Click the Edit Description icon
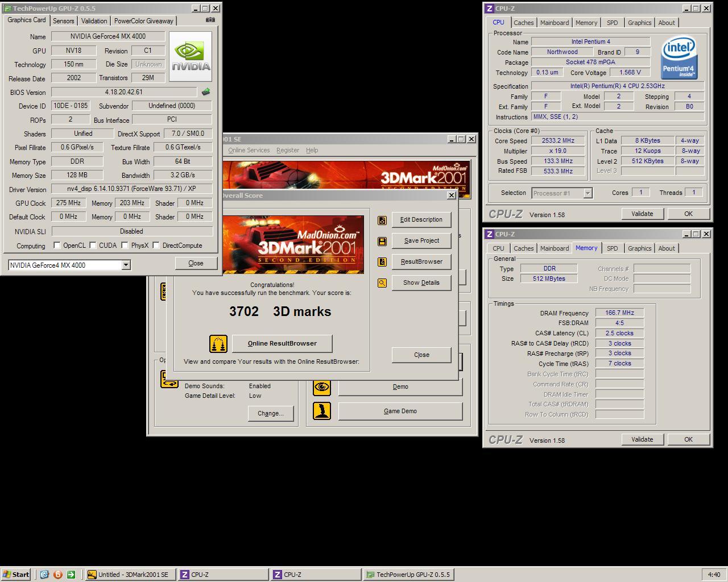Viewport: 728px width, 582px height. [x=382, y=220]
